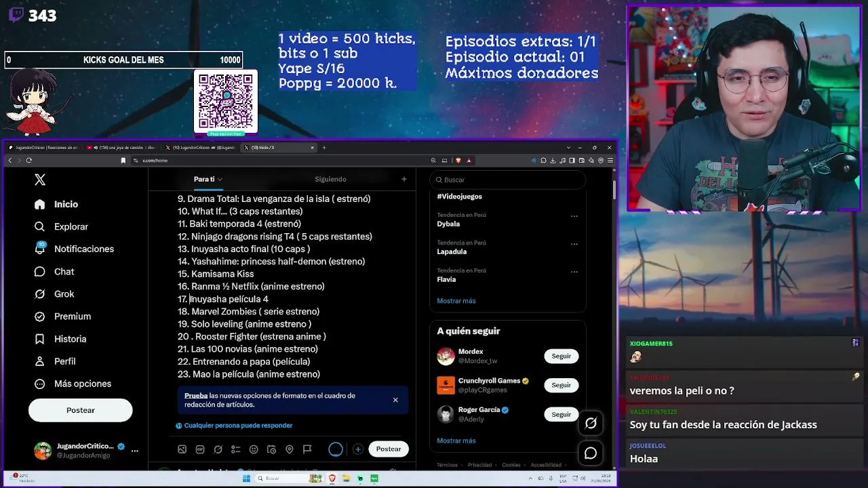Open more options for Lapadula trend

[574, 244]
